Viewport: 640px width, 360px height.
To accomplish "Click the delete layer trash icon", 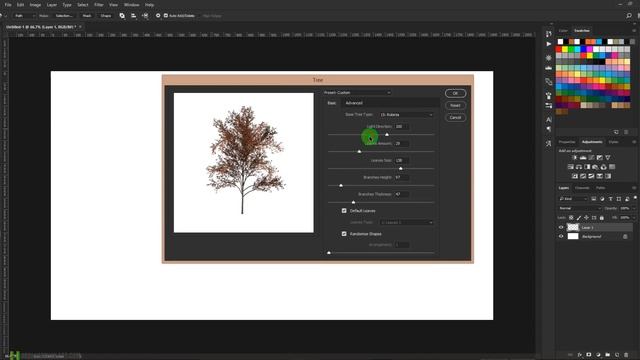I will [626, 355].
